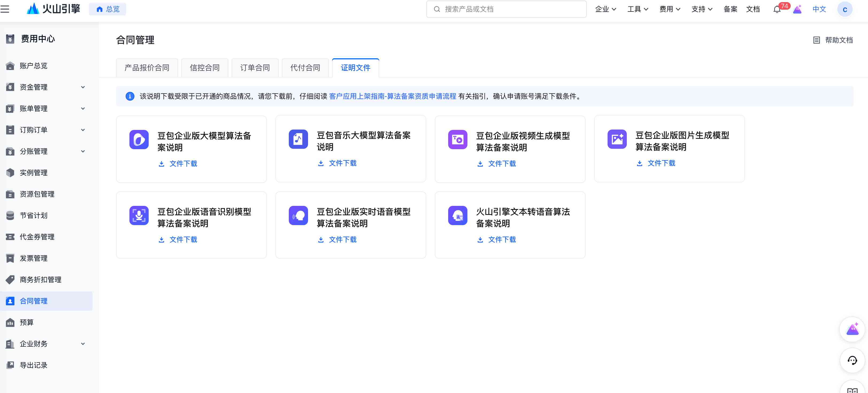868x393 pixels.
Task: Click the 豆包企业版语音识别模型 microphone icon
Action: tap(139, 215)
